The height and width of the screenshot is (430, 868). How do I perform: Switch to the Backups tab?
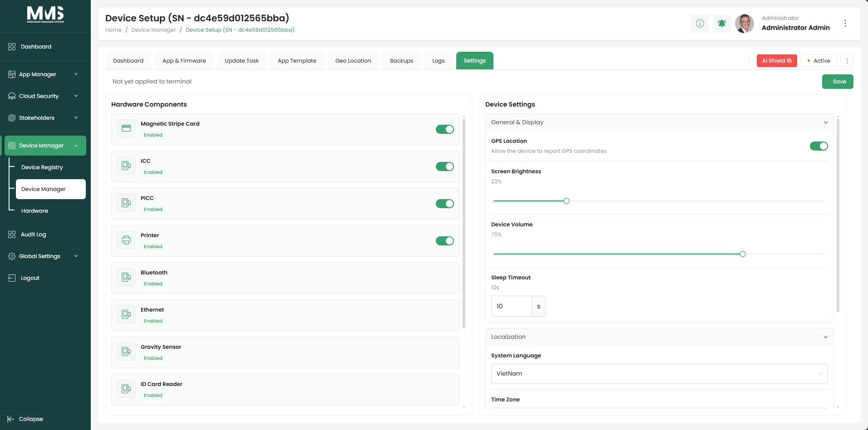[x=401, y=61]
